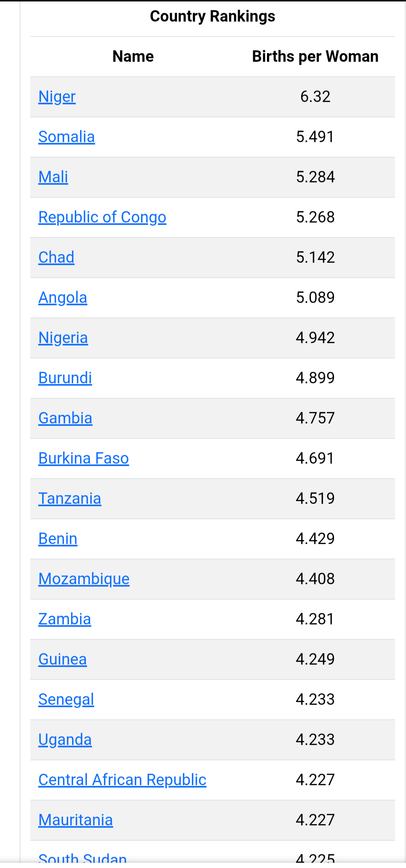This screenshot has width=406, height=868.
Task: Select the Republic of Congo link
Action: point(102,217)
